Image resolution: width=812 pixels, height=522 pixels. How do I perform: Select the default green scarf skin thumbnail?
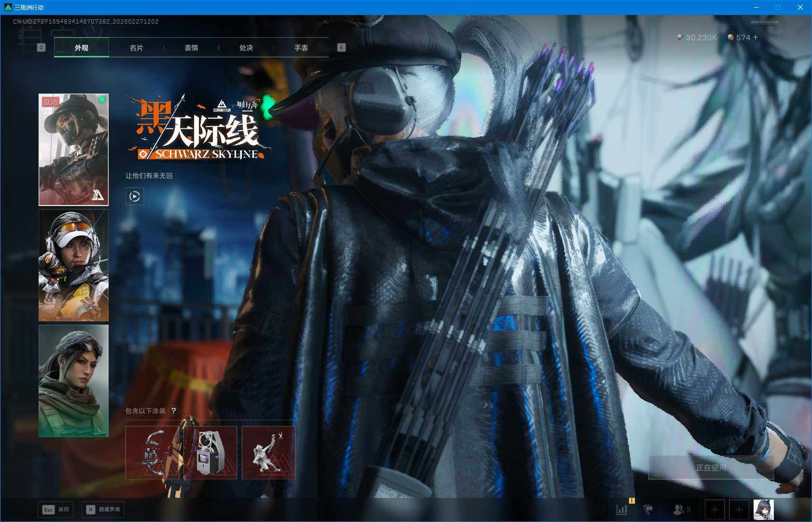point(73,381)
